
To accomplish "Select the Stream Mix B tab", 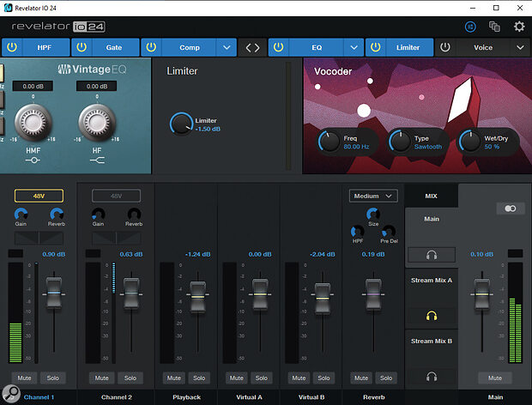I will coord(432,342).
